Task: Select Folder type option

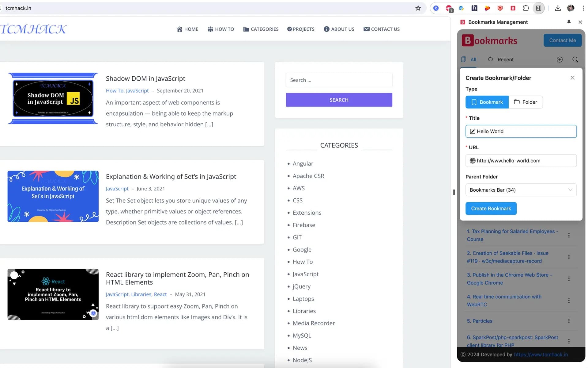Action: click(x=526, y=102)
